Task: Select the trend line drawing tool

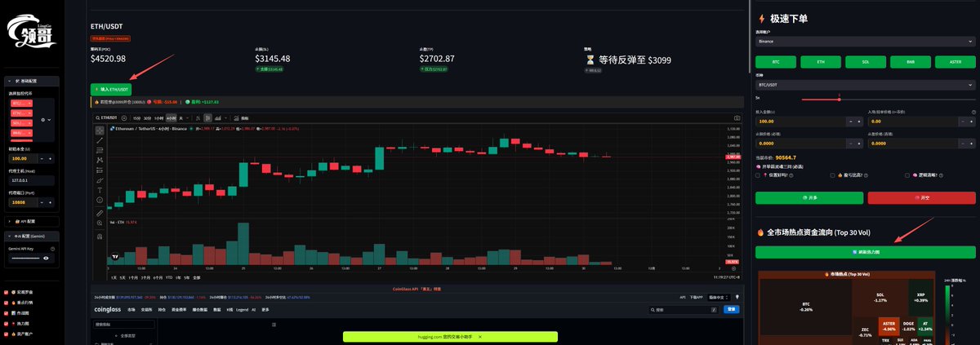Action: coord(100,139)
